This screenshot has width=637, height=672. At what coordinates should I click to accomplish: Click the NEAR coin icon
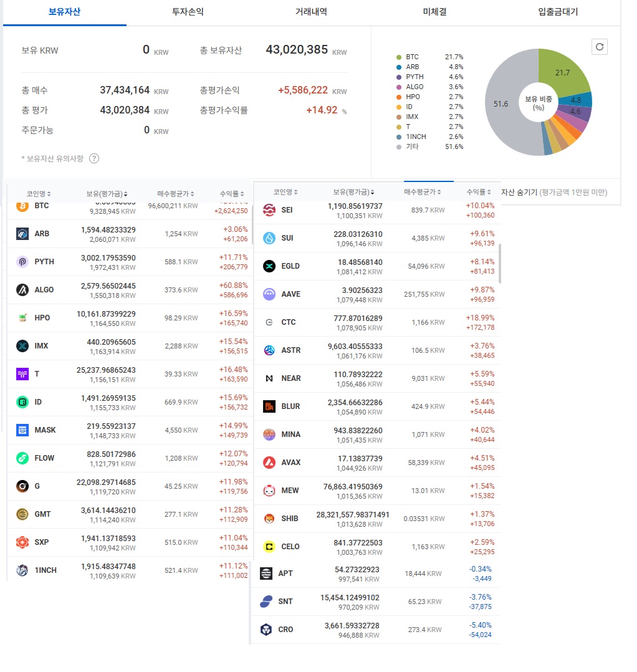[269, 378]
